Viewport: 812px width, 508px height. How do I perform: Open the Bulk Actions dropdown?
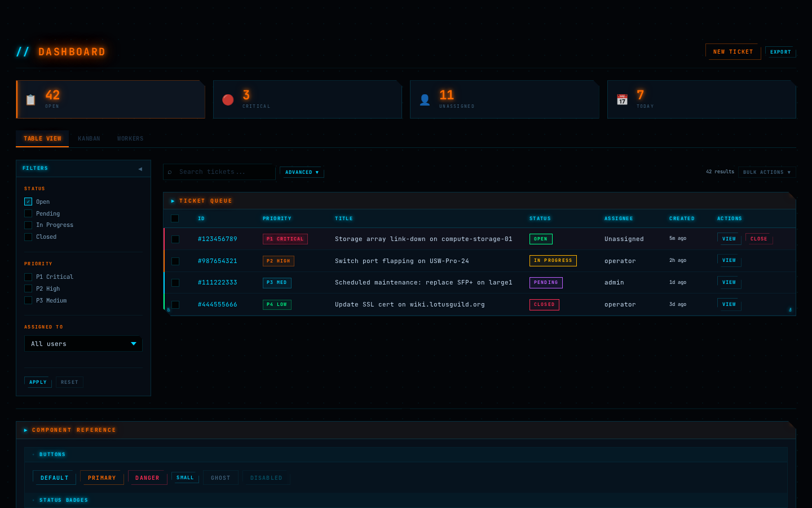pos(767,172)
